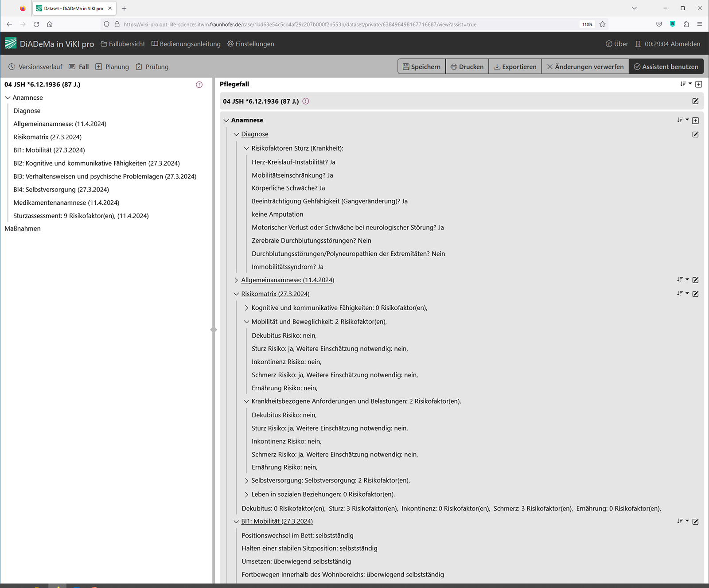Screen dimensions: 709x588
Task: Expand Kognitive und kommunikative Fähigkeiten item
Action: pyautogui.click(x=246, y=308)
